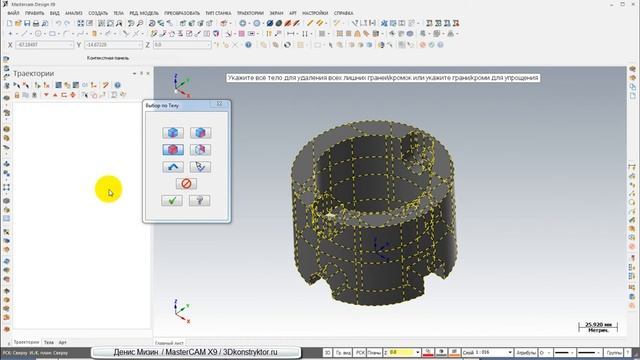Click the cursor verify button in Выбор по Типу
This screenshot has height=360, width=640.
tap(200, 167)
